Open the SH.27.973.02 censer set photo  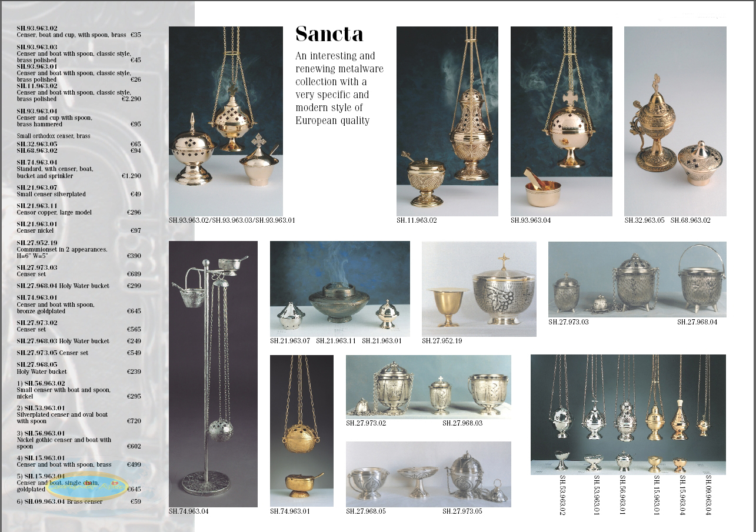(428, 387)
